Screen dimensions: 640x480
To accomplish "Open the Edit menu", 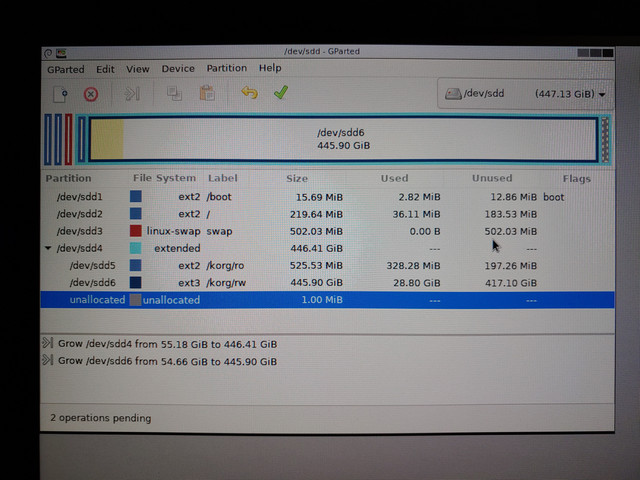I will [105, 69].
